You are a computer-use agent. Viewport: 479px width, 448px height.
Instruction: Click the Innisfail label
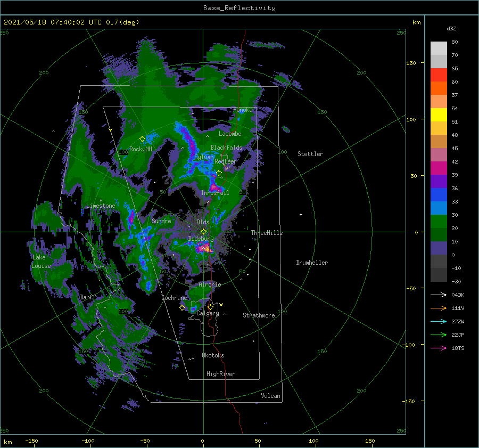click(215, 193)
